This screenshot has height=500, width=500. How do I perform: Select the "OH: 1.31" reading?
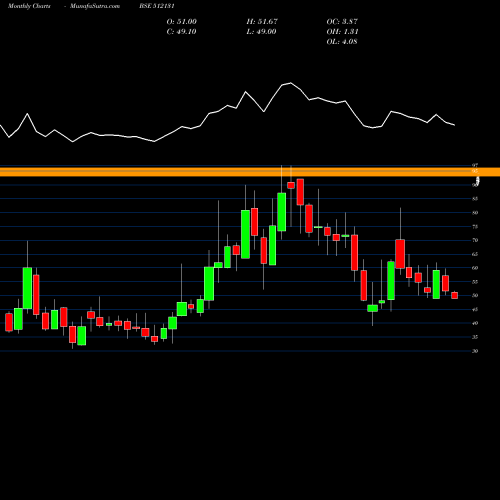click(x=342, y=32)
